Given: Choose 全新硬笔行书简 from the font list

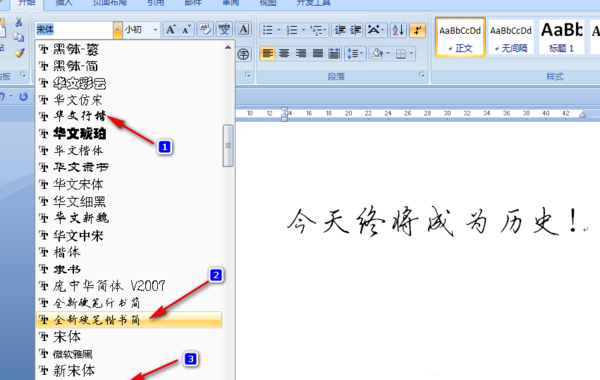Looking at the screenshot, I should point(129,303).
